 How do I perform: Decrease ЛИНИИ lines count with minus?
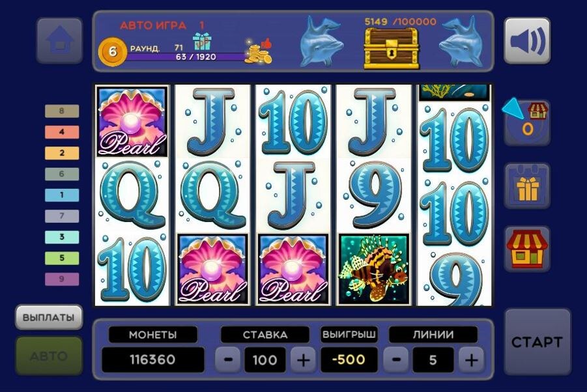coord(396,360)
